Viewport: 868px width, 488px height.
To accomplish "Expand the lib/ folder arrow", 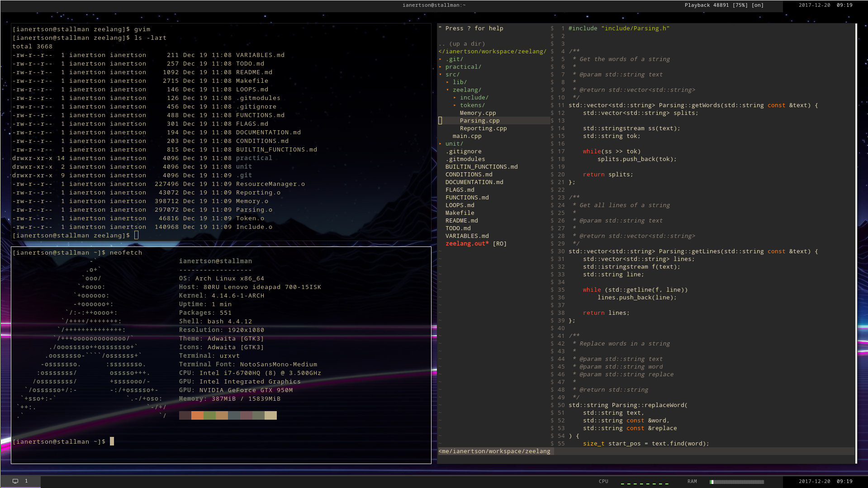I will [x=447, y=82].
